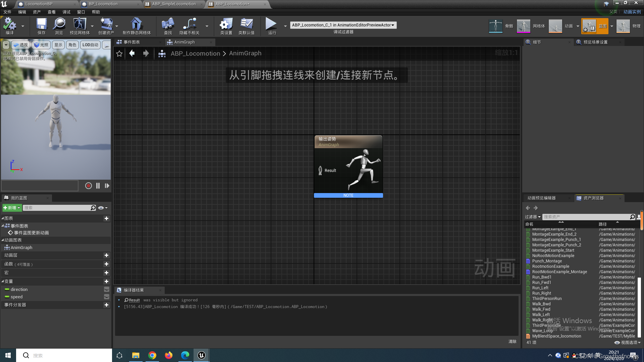Add new variable with plus button

pyautogui.click(x=106, y=281)
